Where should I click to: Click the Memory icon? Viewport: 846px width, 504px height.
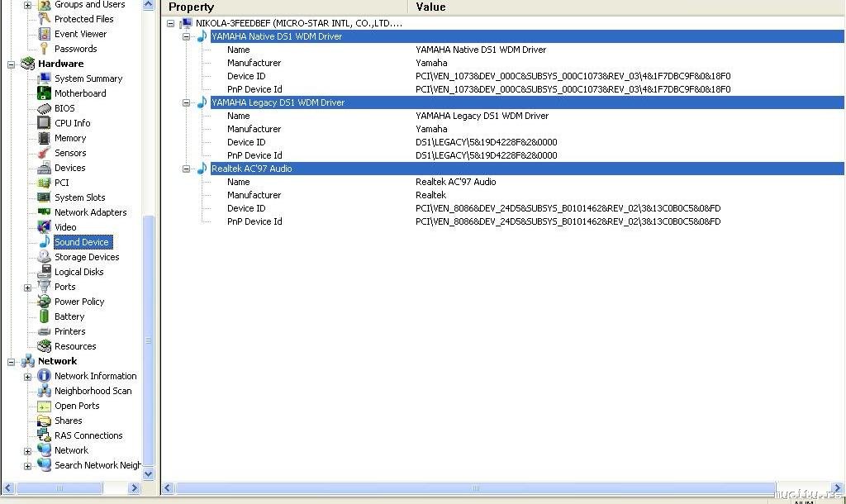(x=45, y=138)
